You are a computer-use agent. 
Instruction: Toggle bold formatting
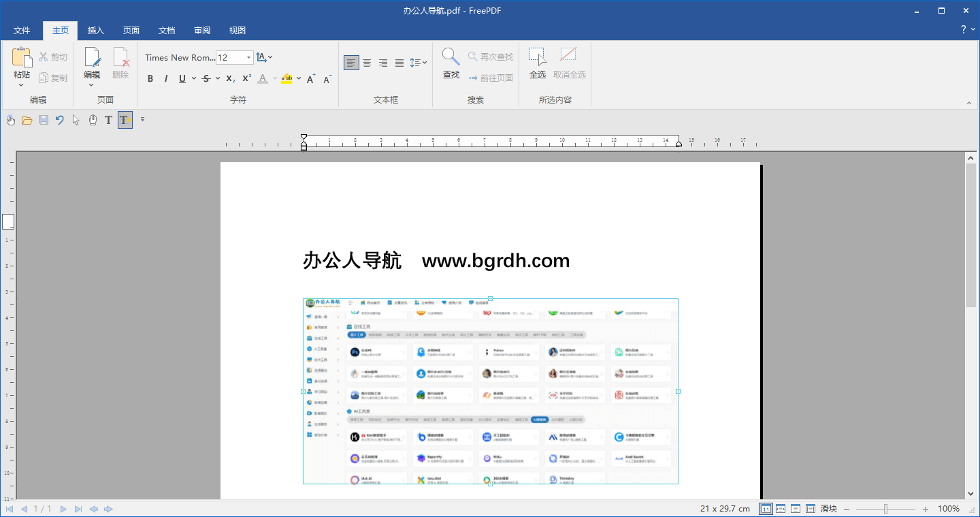point(150,79)
